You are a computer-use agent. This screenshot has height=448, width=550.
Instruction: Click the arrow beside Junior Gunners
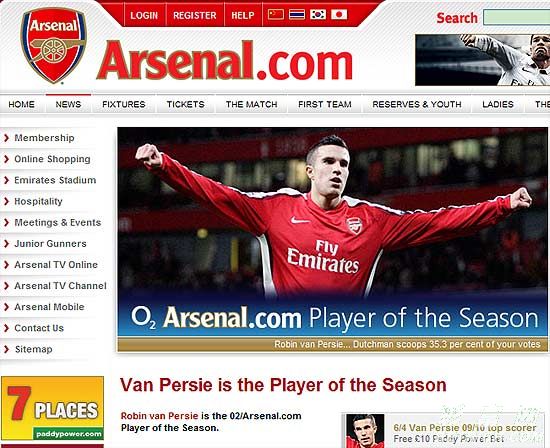[6, 243]
